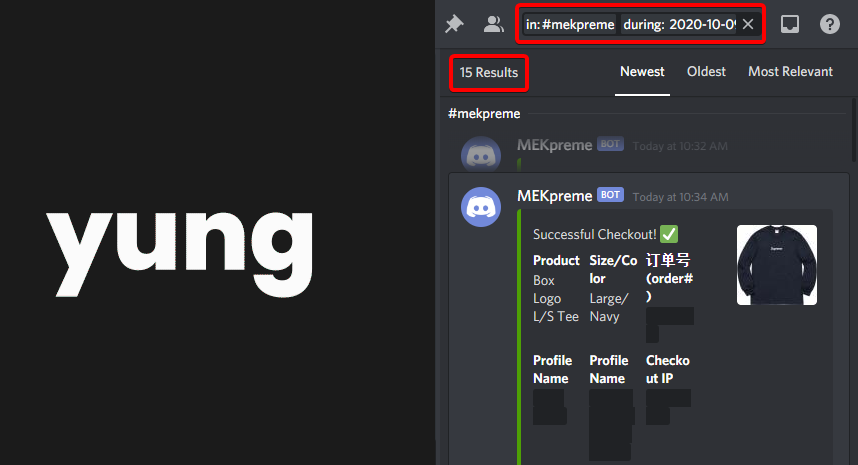Viewport: 858px width, 465px height.
Task: Click the Product field heading
Action: tap(556, 260)
